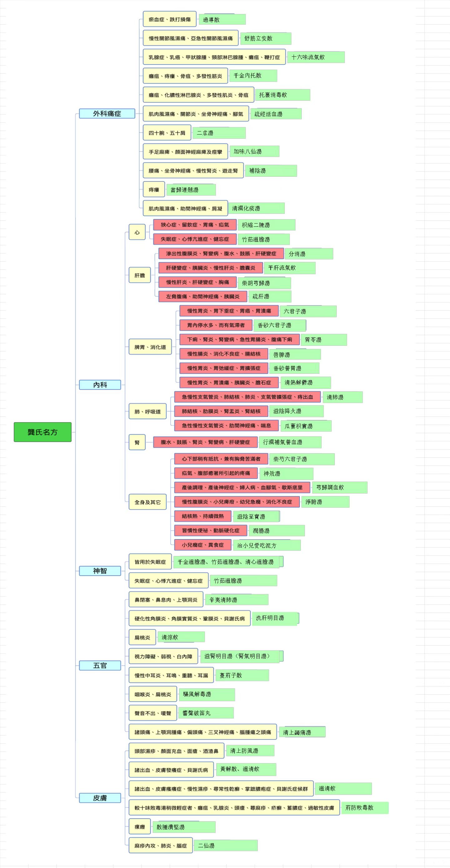This screenshot has height=868, width=450.
Task: Select the root node 龔氏名方
Action: [42, 432]
